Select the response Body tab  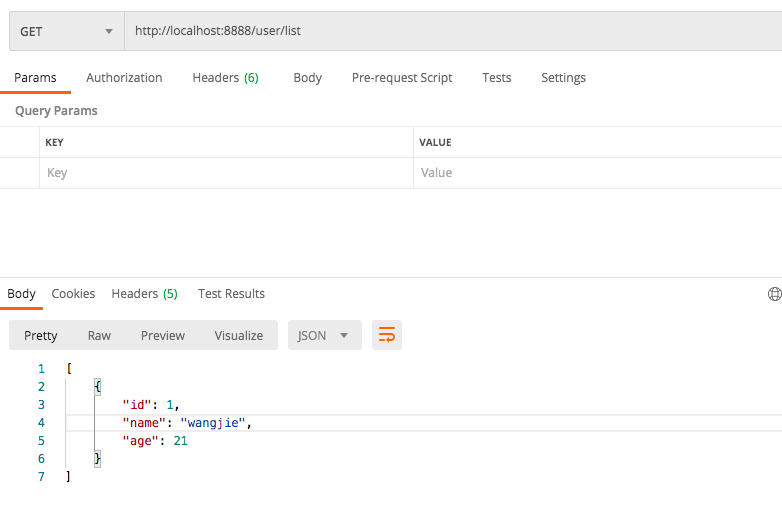pos(21,294)
